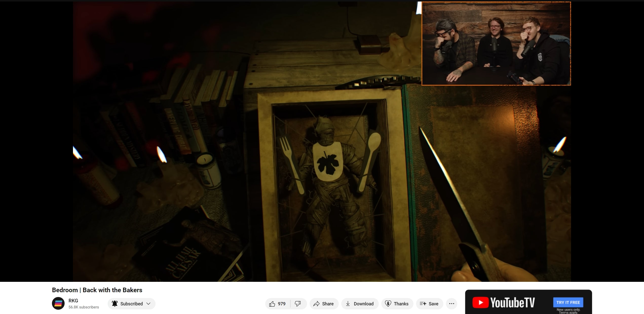Download the video
The width and height of the screenshot is (644, 314).
pyautogui.click(x=360, y=304)
